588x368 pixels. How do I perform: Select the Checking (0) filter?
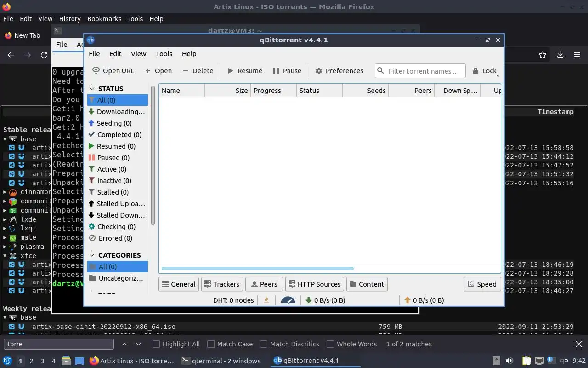pos(118,227)
